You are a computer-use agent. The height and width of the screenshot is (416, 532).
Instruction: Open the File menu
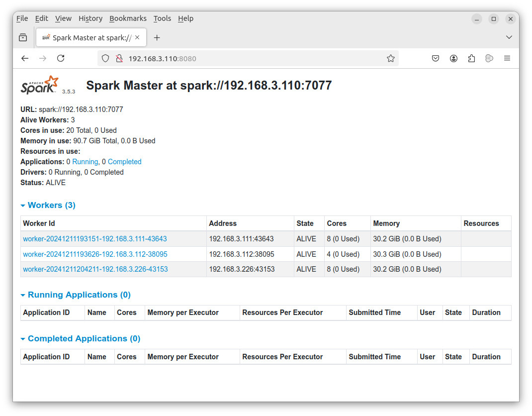pos(22,18)
